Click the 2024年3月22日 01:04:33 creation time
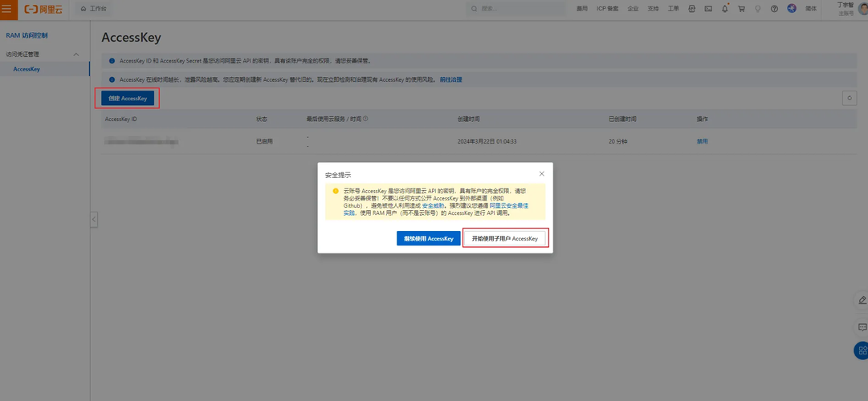 [487, 142]
